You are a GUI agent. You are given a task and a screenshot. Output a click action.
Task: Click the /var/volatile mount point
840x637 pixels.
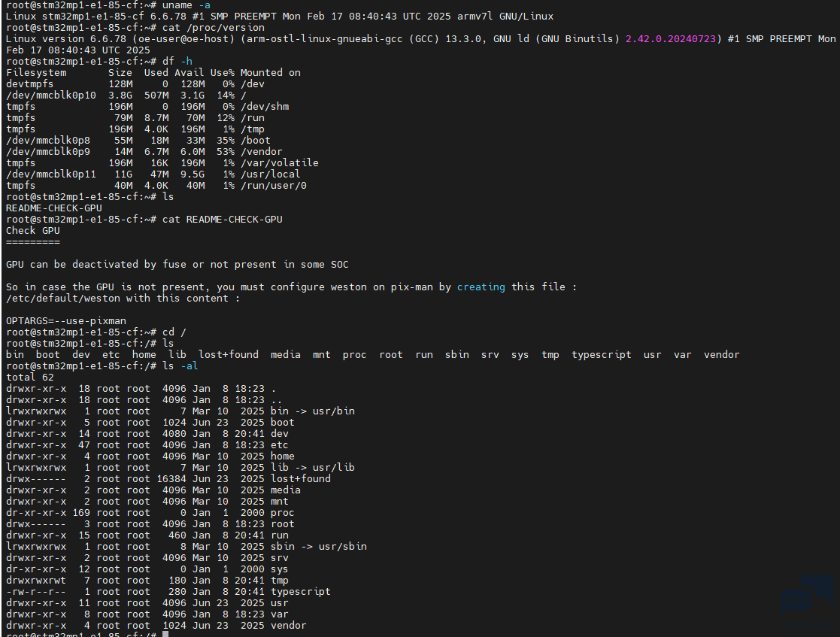(x=279, y=163)
